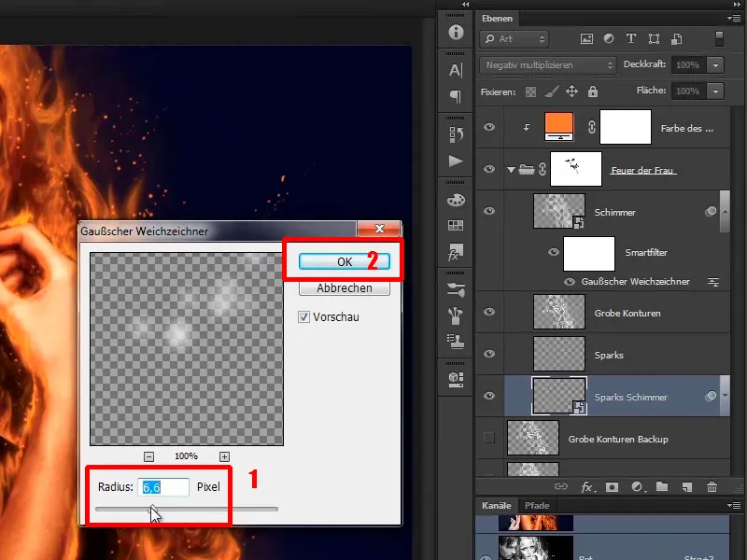Open the Styles fx panel icon
The image size is (747, 560).
[x=456, y=252]
